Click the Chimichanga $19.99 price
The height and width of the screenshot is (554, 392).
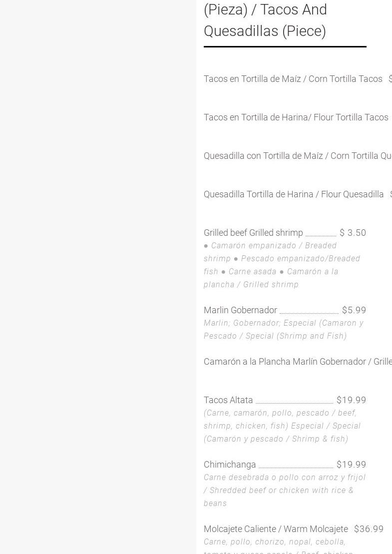[352, 465]
